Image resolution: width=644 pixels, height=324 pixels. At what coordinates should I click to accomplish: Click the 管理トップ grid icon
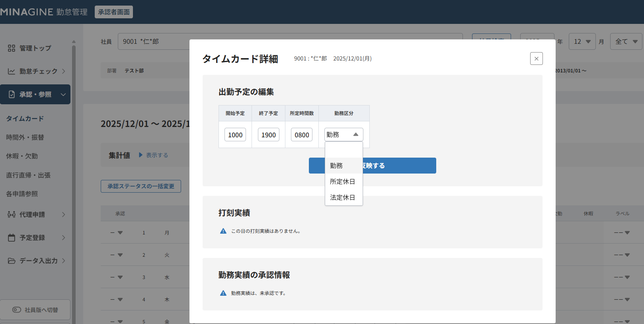coord(12,48)
